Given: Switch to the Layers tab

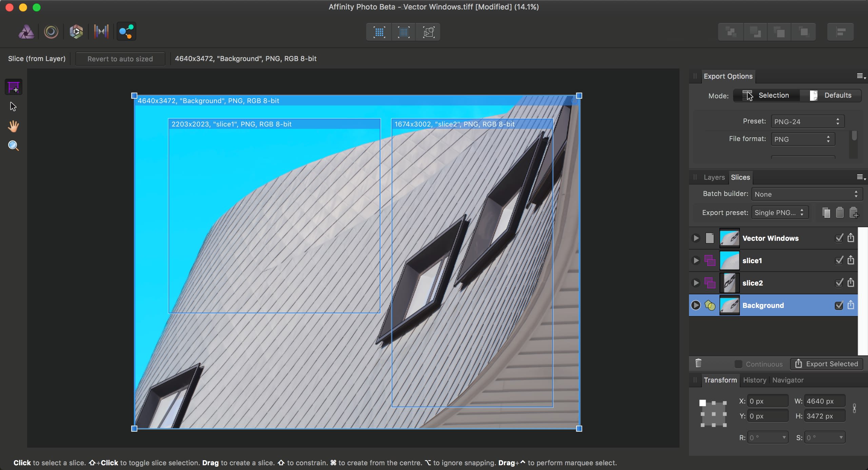Looking at the screenshot, I should (x=714, y=177).
